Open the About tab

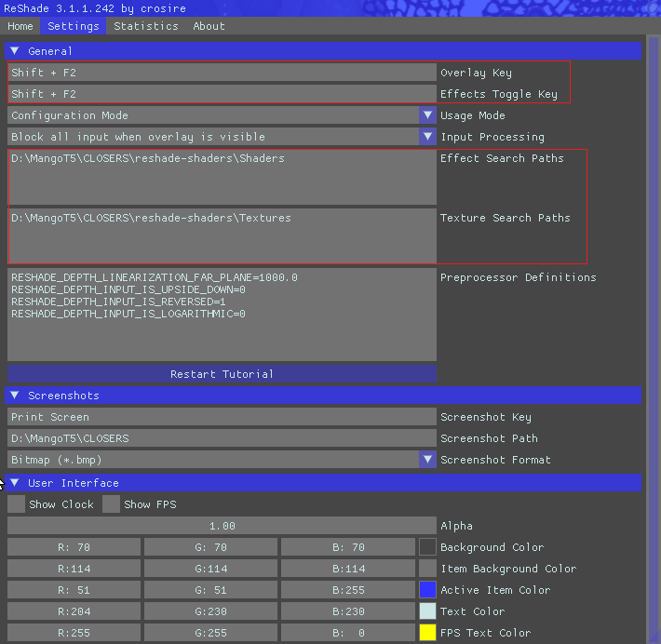click(209, 26)
